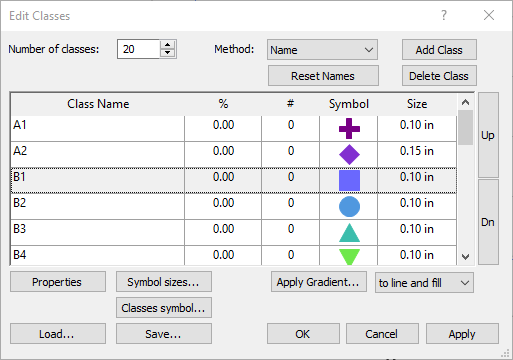The image size is (513, 360).
Task: Click the count cell 0 for B4
Action: tap(291, 256)
